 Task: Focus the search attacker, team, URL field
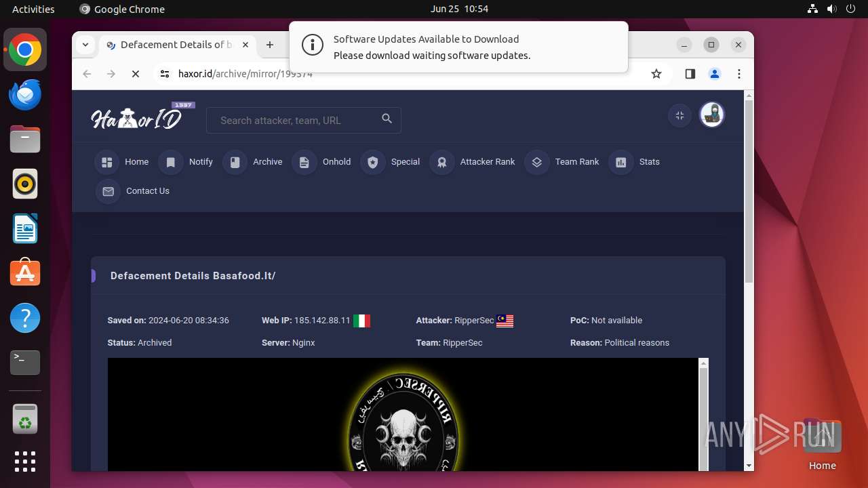coord(304,121)
